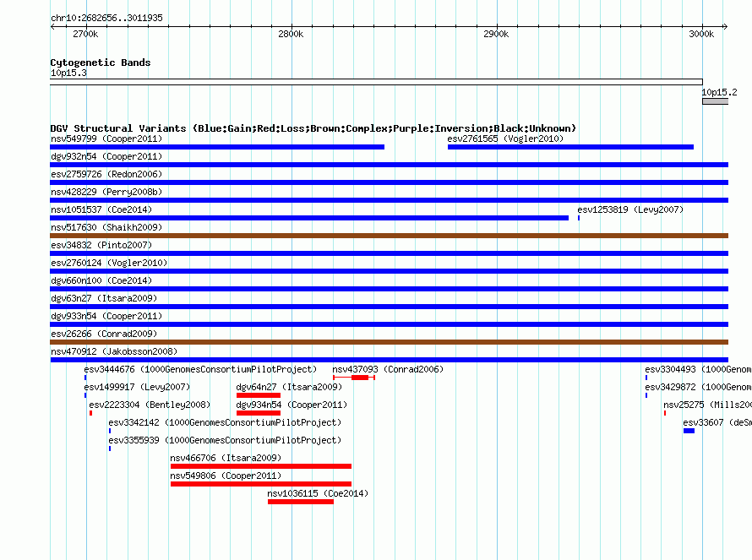Click red nsv466706 loss bar
The height and width of the screenshot is (560, 752).
pos(261,466)
